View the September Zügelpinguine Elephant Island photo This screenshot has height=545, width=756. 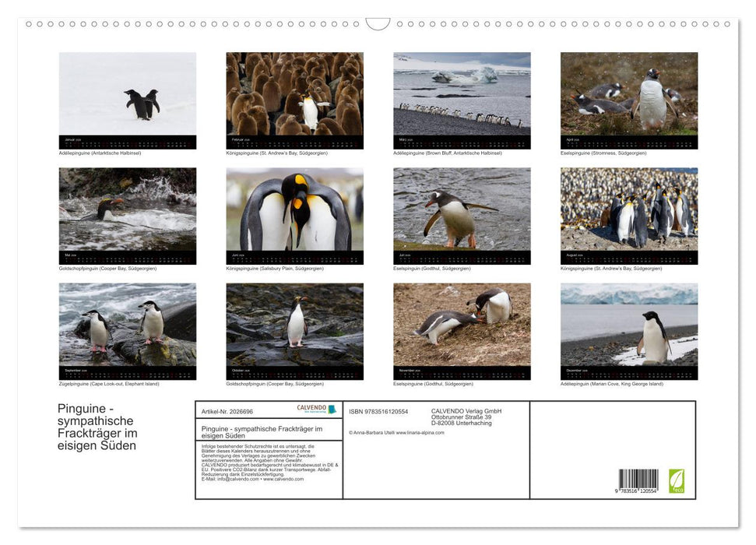pyautogui.click(x=128, y=331)
